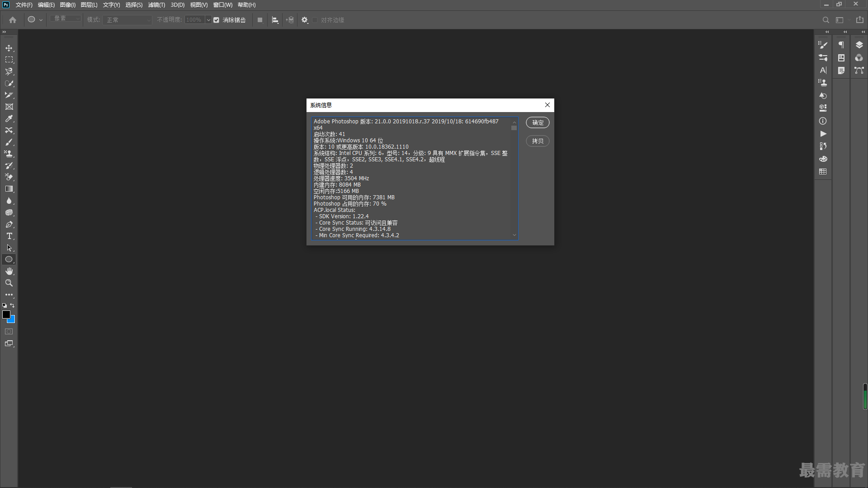Image resolution: width=868 pixels, height=488 pixels.
Task: Open the 不透明度 opacity slider dropdown
Action: 208,20
